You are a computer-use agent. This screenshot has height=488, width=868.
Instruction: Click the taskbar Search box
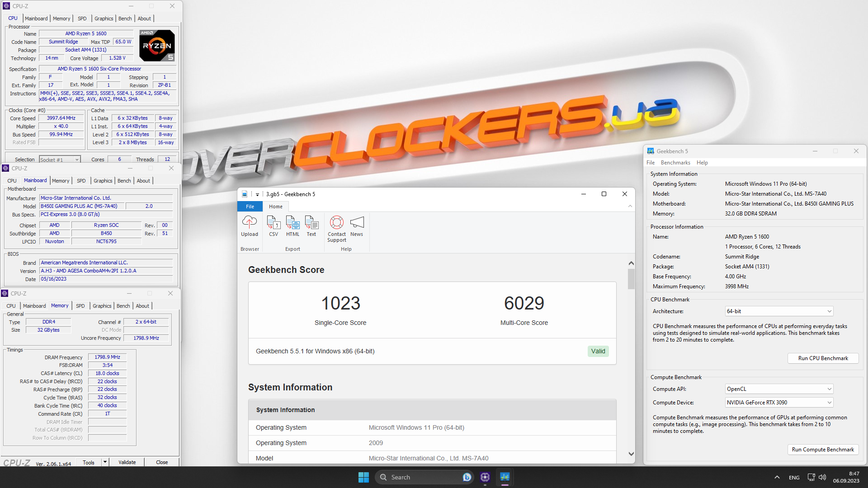pyautogui.click(x=425, y=477)
